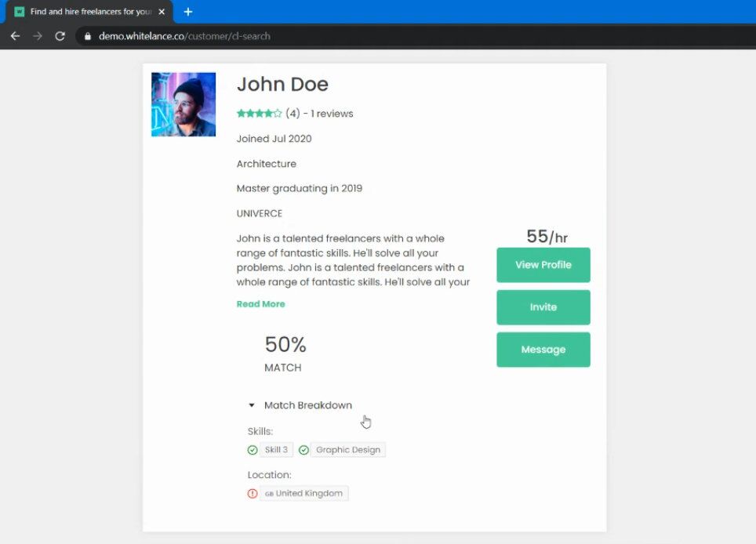The width and height of the screenshot is (756, 544).
Task: Click the freelancer description paragraph
Action: point(354,260)
